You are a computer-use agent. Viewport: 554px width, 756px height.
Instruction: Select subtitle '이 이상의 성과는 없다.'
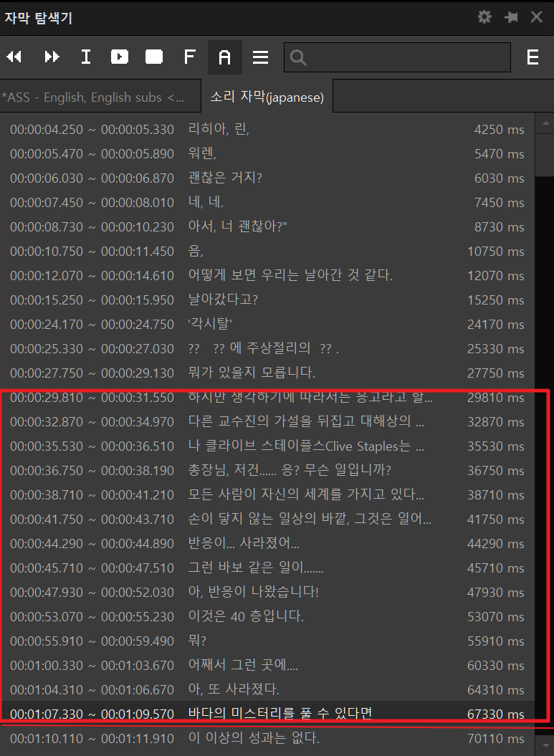tap(267, 738)
